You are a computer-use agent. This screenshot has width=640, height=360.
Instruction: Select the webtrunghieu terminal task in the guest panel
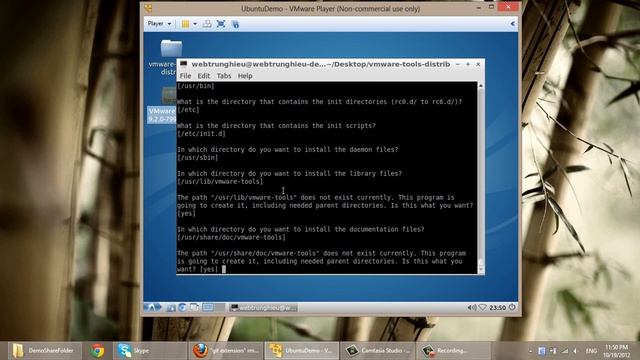(263, 308)
